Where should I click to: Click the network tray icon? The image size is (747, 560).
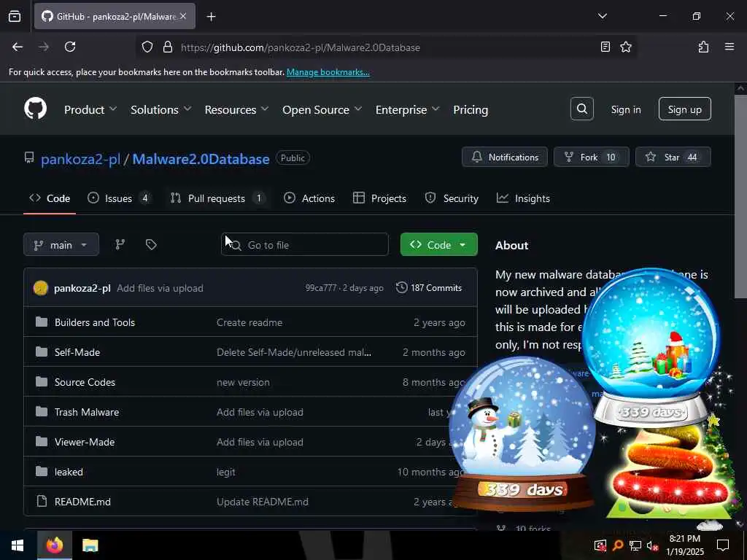[635, 545]
